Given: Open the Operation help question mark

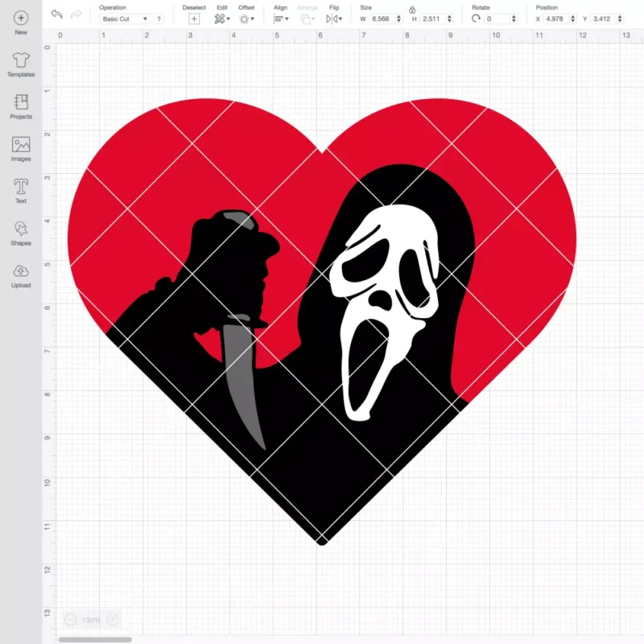Looking at the screenshot, I should tap(159, 19).
